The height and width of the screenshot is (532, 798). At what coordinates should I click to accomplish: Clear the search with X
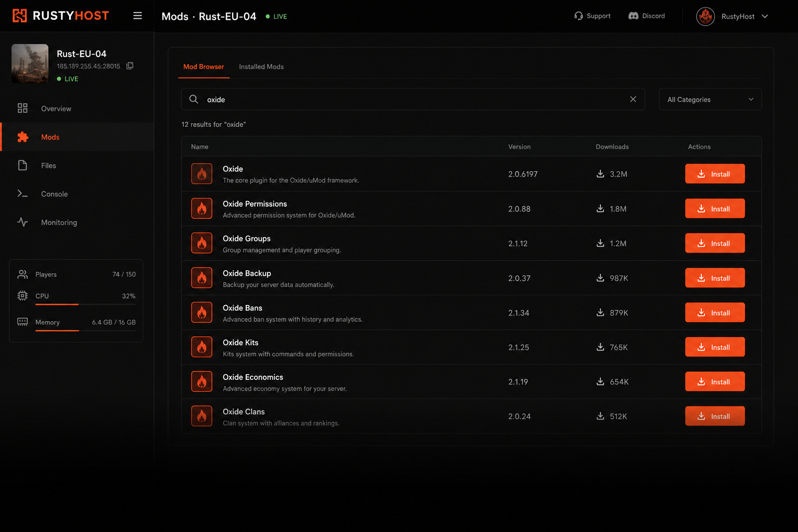[633, 99]
